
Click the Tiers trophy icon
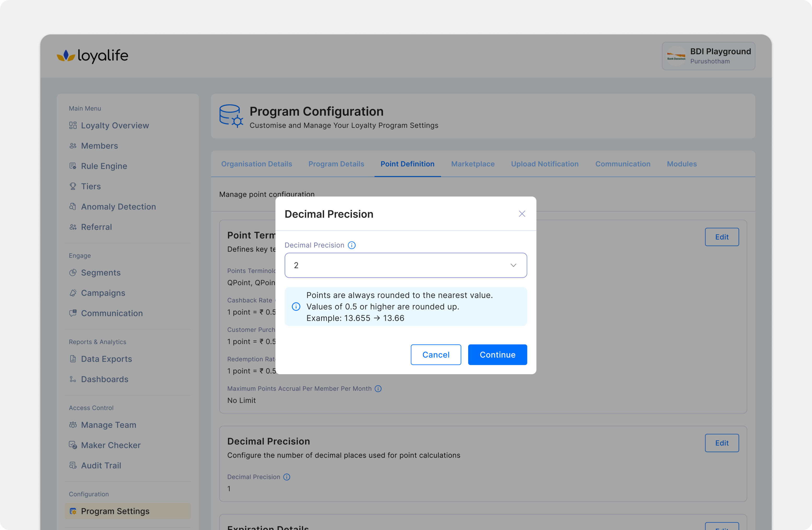(73, 186)
